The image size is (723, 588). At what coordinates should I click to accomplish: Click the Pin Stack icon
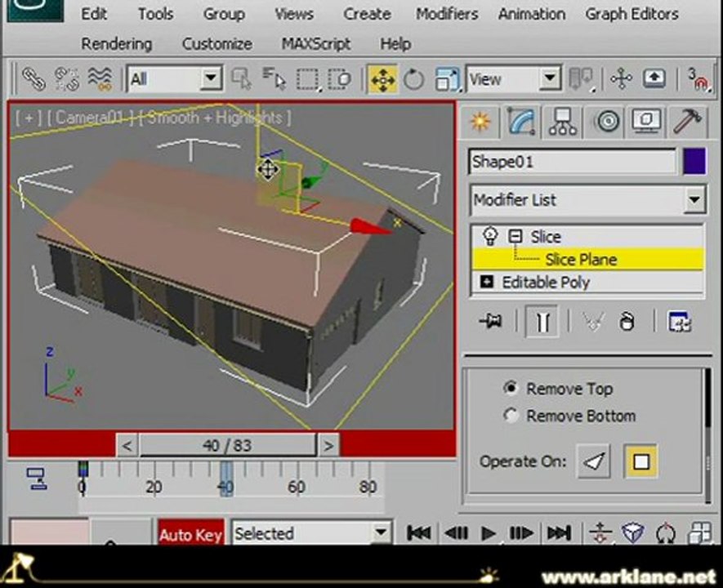pyautogui.click(x=490, y=321)
